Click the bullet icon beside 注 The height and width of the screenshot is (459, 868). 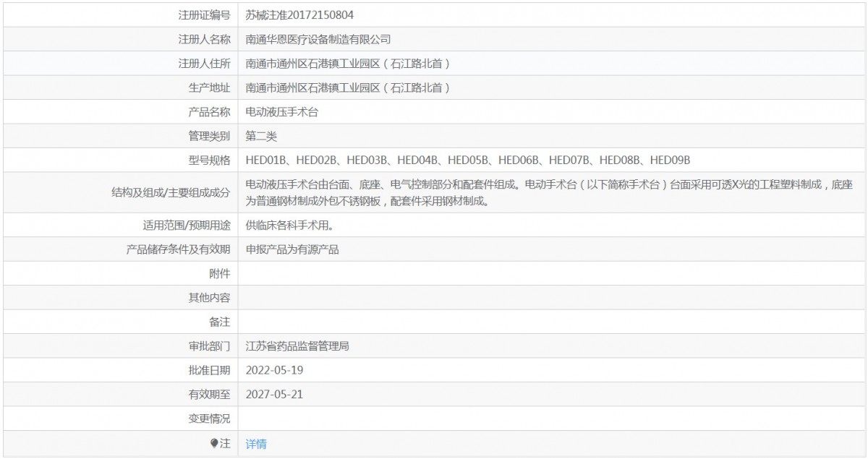214,443
